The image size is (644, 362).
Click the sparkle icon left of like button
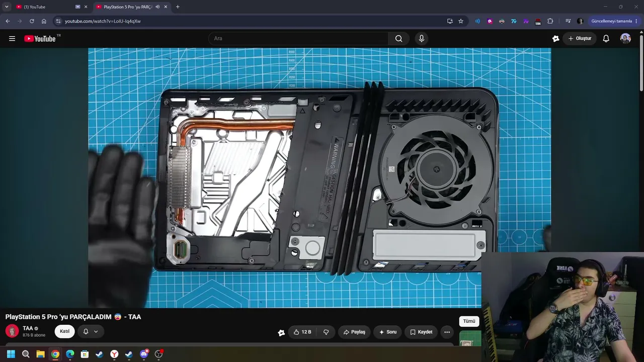[281, 332]
